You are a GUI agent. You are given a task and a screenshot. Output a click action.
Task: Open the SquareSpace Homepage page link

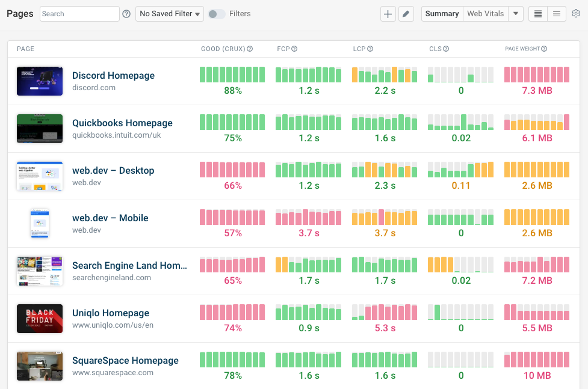(125, 360)
